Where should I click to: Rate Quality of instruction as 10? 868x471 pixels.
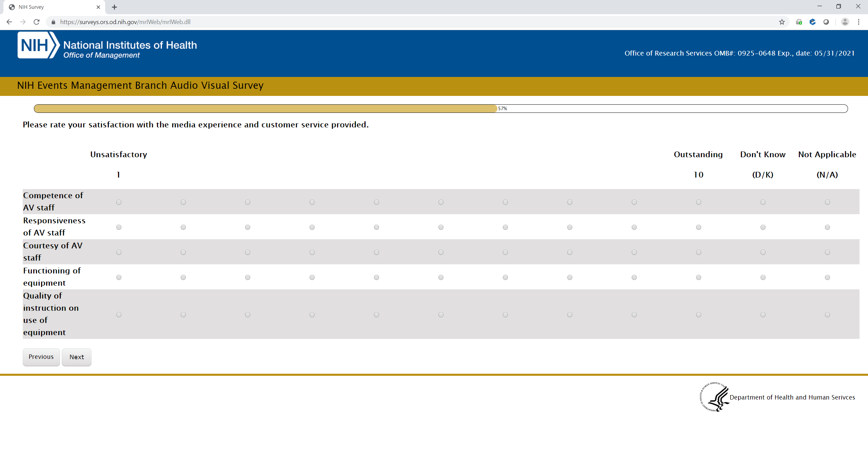tap(698, 315)
